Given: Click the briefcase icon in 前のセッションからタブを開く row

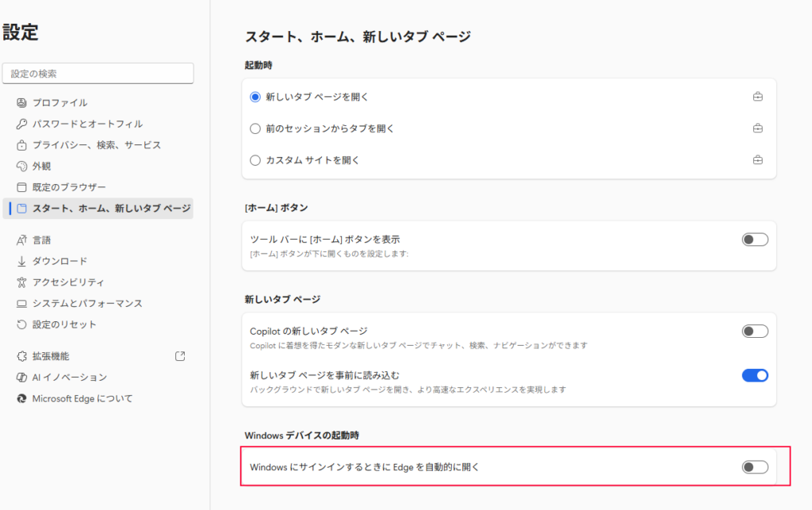Looking at the screenshot, I should [x=757, y=128].
